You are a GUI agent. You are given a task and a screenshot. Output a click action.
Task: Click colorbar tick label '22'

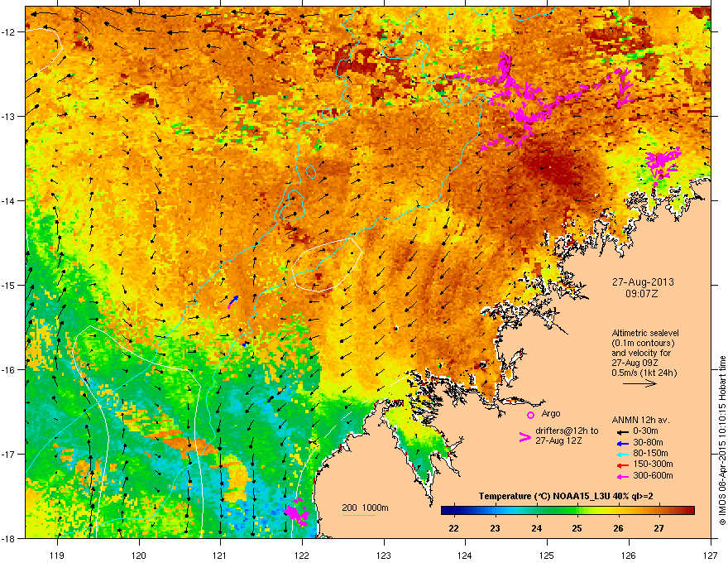(x=454, y=528)
